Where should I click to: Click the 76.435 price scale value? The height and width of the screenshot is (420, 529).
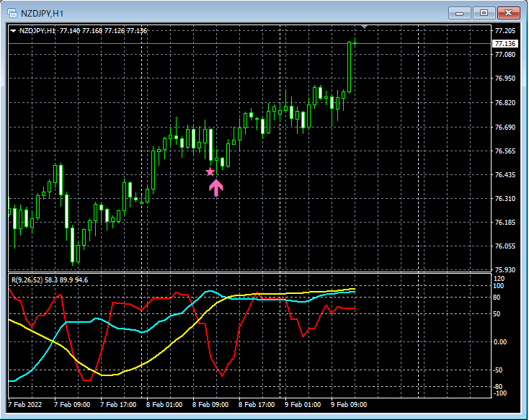click(505, 175)
